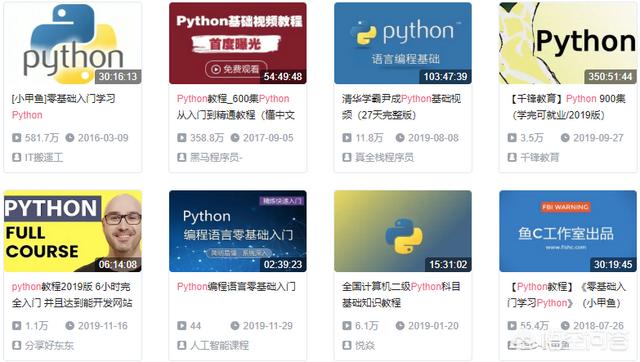Click the 02:39:23 duration badge
Viewport: 640px width, 362px height.
283,264
